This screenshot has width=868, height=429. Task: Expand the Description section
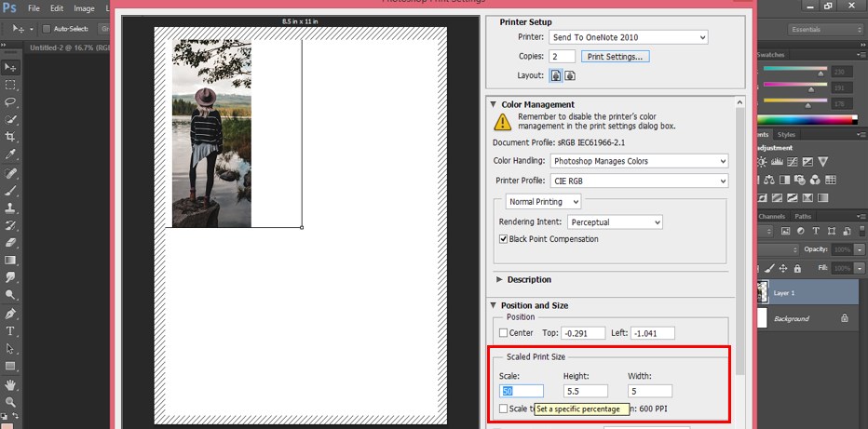[499, 280]
